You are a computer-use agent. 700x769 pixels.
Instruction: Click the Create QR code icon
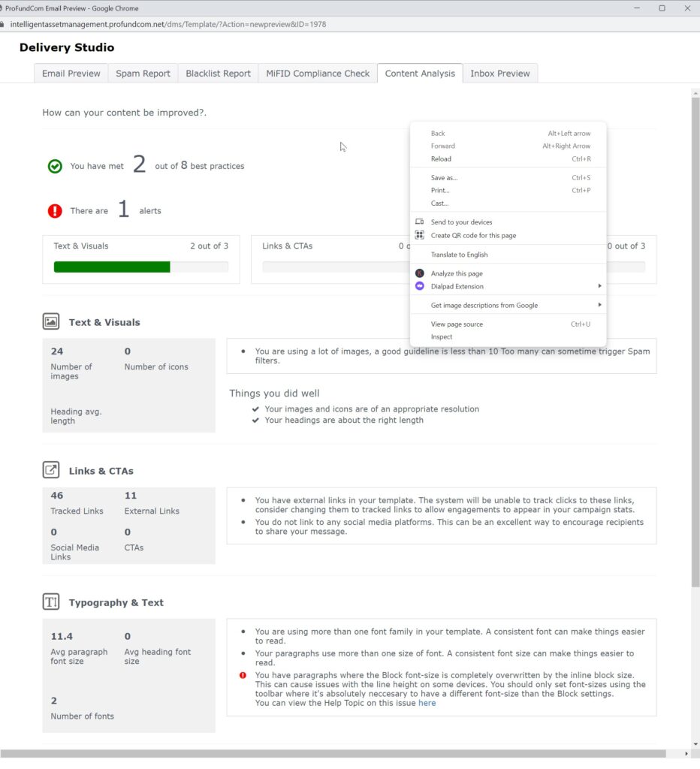point(420,235)
